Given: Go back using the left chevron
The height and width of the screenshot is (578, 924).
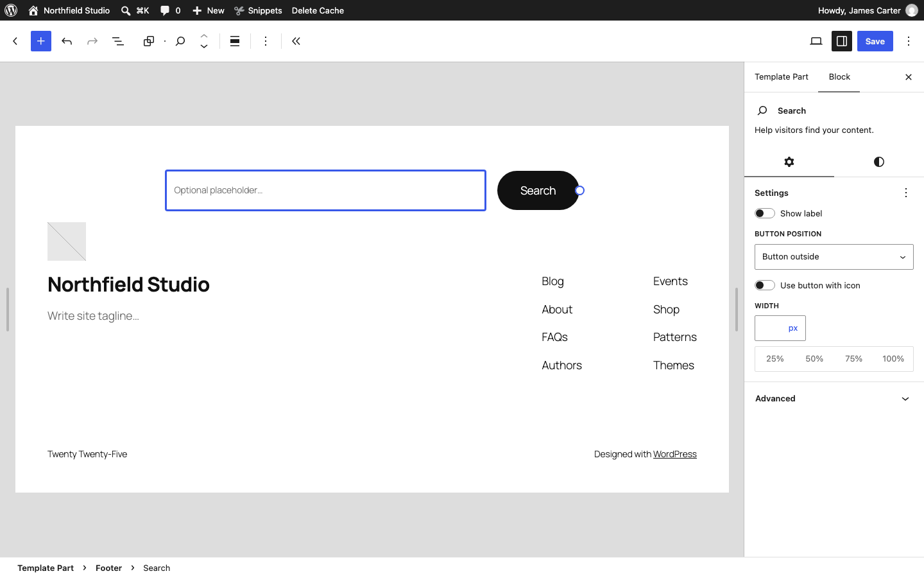Looking at the screenshot, I should tap(15, 41).
